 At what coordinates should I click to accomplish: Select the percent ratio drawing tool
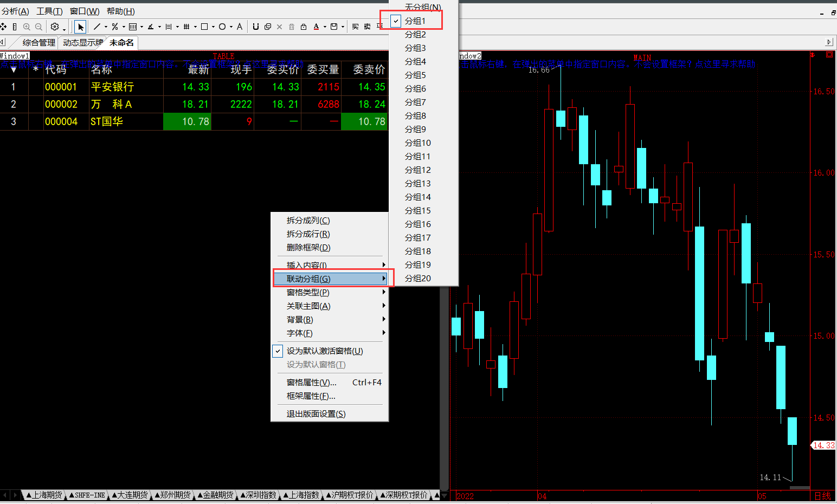point(115,27)
